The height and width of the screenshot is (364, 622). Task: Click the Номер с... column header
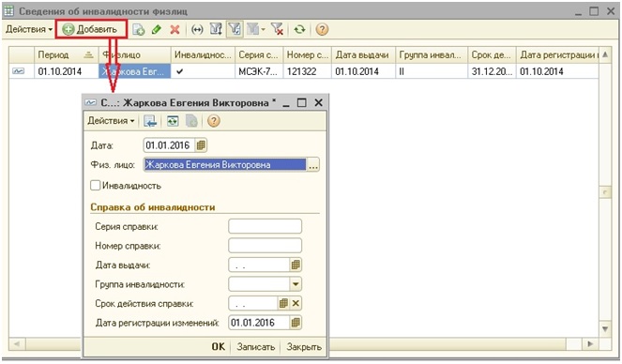[308, 55]
